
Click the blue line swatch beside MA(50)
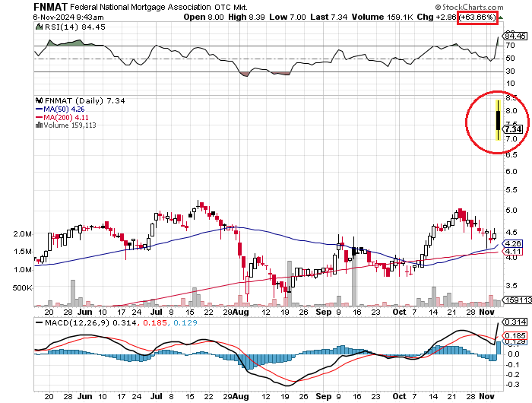pyautogui.click(x=40, y=109)
